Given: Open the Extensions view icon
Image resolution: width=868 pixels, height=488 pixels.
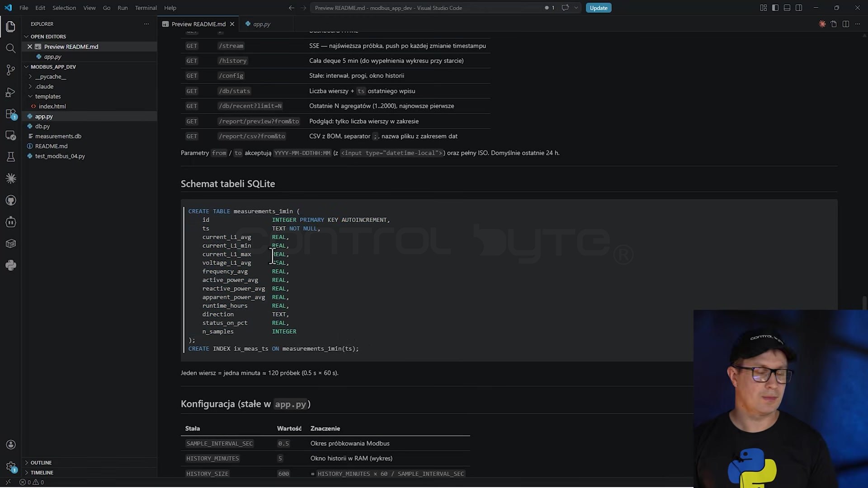Looking at the screenshot, I should click(x=11, y=114).
